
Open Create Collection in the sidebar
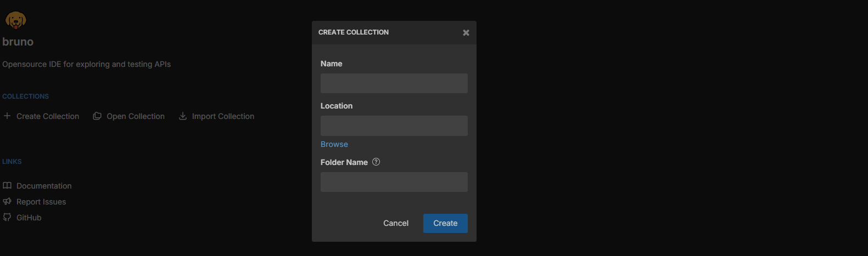coord(48,116)
